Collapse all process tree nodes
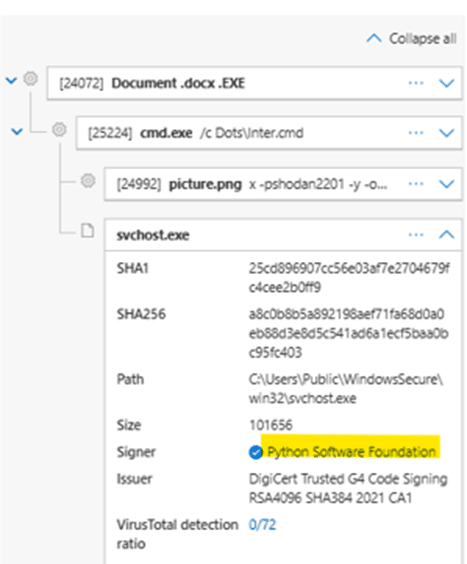The height and width of the screenshot is (564, 467). point(412,38)
